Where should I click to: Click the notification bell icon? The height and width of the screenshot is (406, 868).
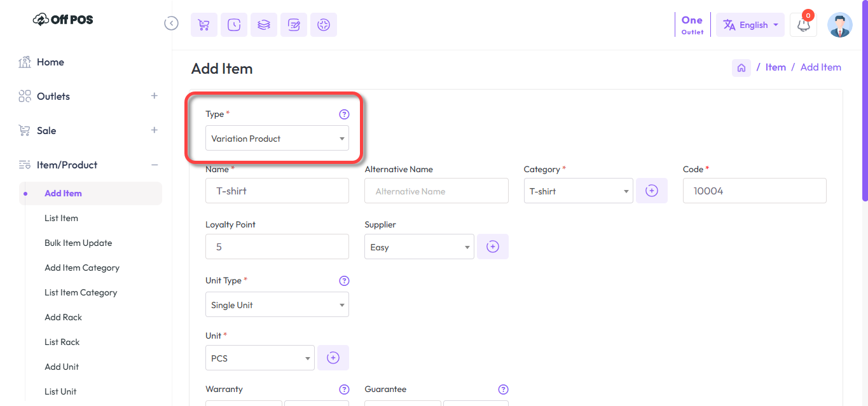[803, 25]
